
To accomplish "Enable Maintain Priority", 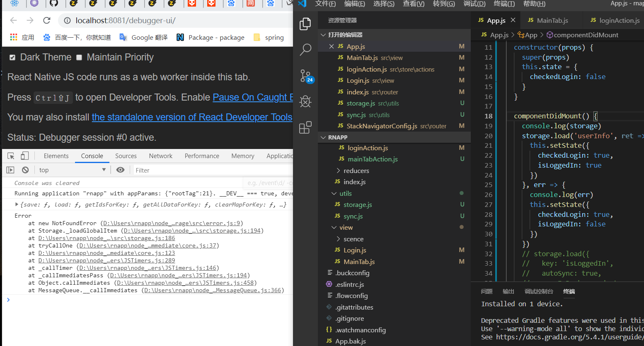I will click(79, 57).
